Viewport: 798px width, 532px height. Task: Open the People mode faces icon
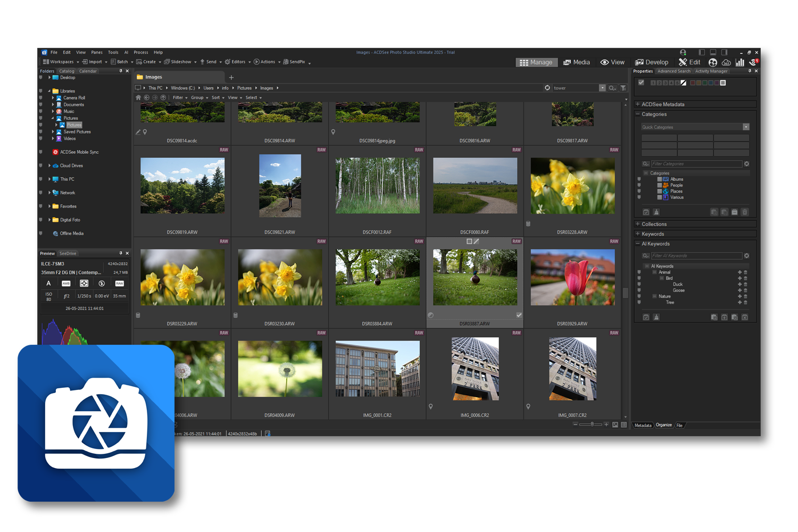(x=713, y=62)
